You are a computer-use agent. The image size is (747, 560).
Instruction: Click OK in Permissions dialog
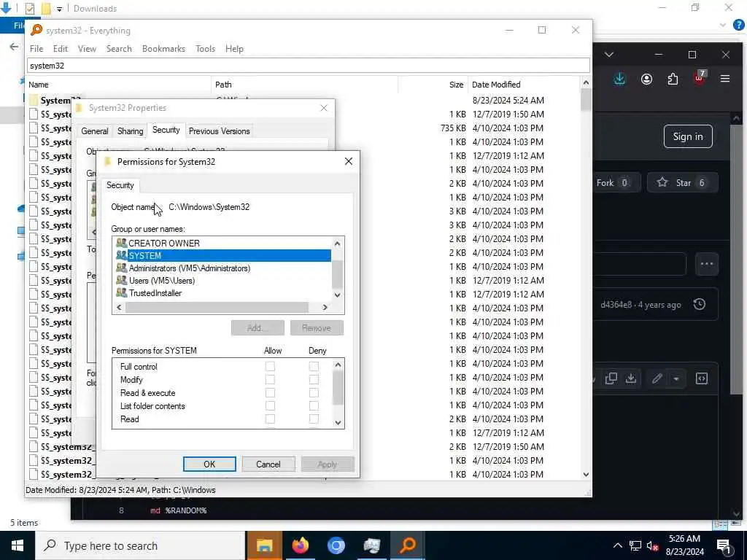click(x=209, y=464)
